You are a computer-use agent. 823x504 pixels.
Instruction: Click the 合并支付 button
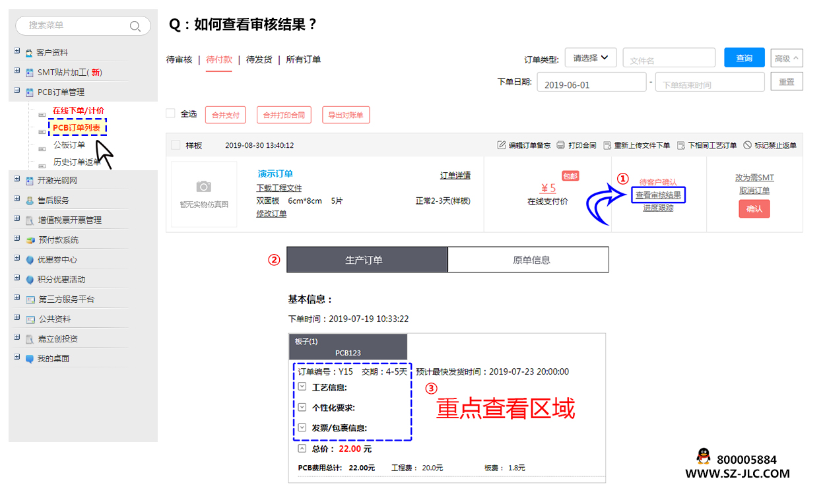tap(225, 115)
